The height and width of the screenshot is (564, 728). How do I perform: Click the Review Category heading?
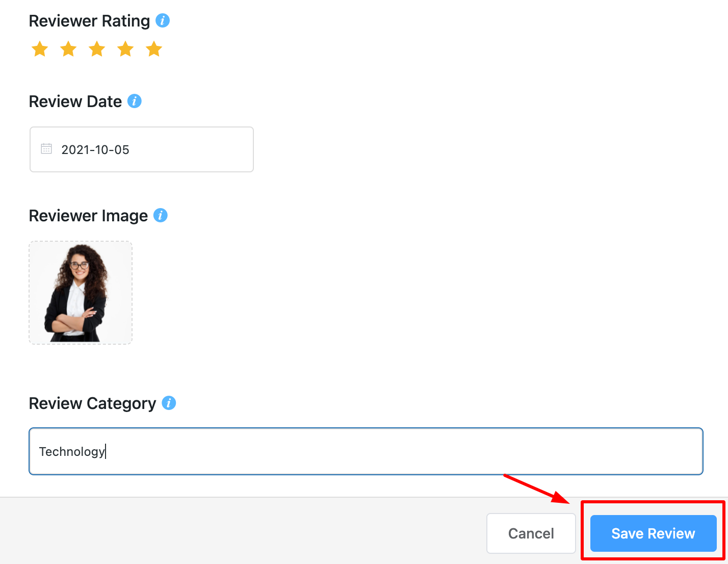pos(92,403)
